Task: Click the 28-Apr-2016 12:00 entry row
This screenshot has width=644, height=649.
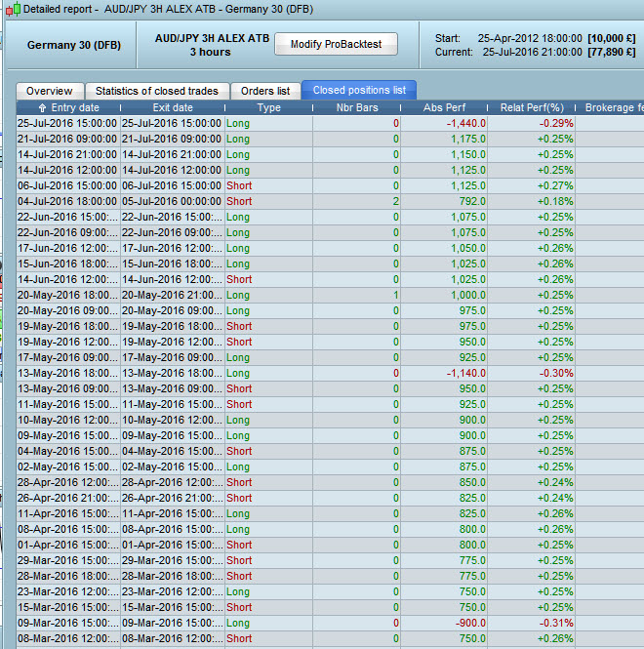Action: click(x=330, y=483)
